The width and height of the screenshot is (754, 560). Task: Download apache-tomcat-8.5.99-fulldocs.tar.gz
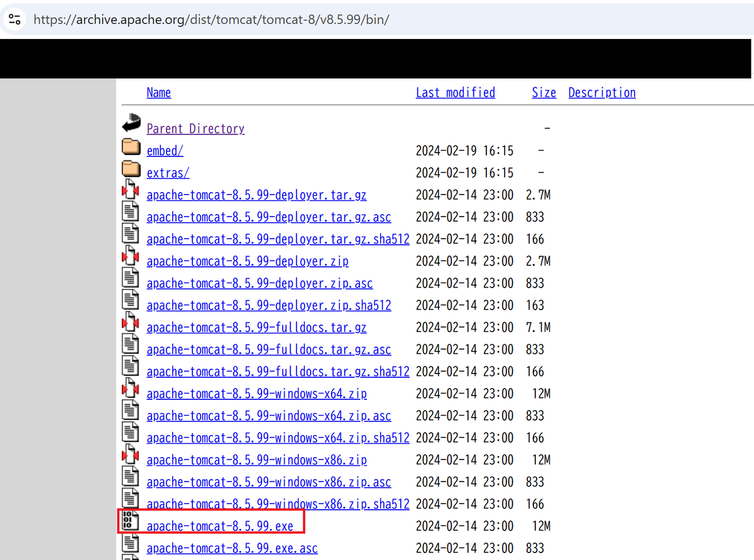tap(256, 327)
